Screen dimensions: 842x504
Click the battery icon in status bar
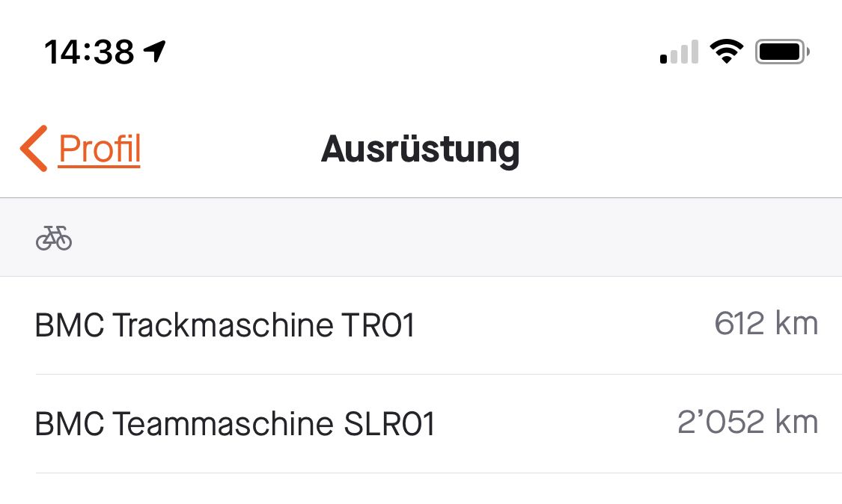click(x=782, y=52)
